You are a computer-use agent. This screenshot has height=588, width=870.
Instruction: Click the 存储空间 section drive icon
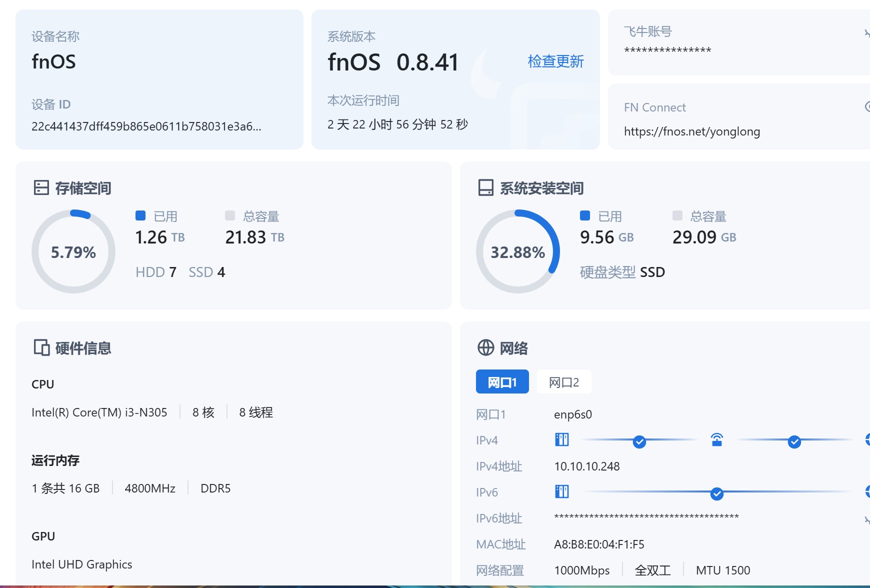point(41,188)
